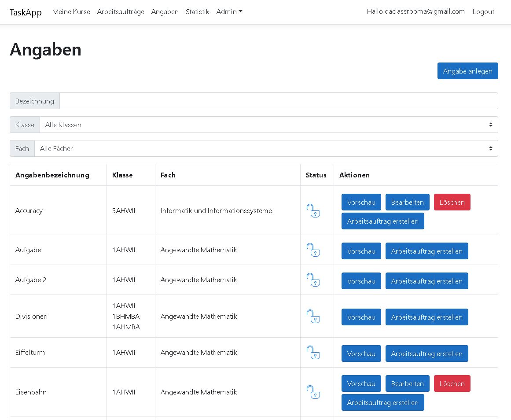The image size is (511, 420).
Task: Click '1BHMBA' in the Divisionen row
Action: [126, 316]
